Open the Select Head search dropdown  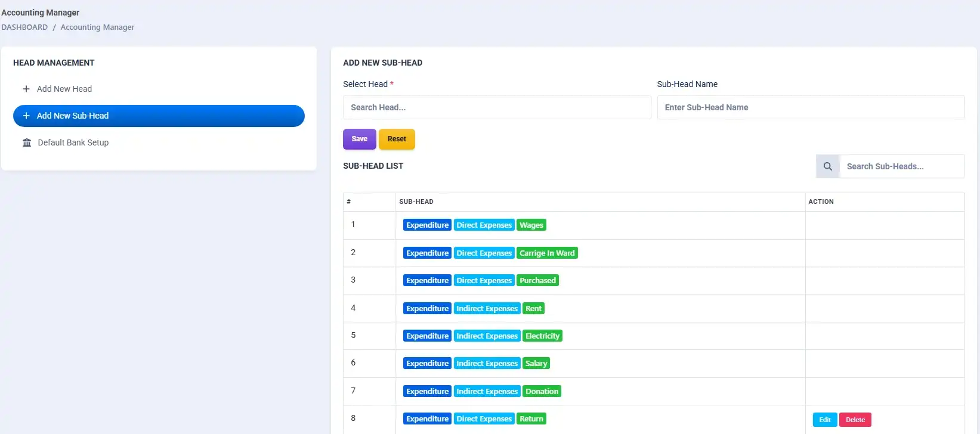click(496, 107)
